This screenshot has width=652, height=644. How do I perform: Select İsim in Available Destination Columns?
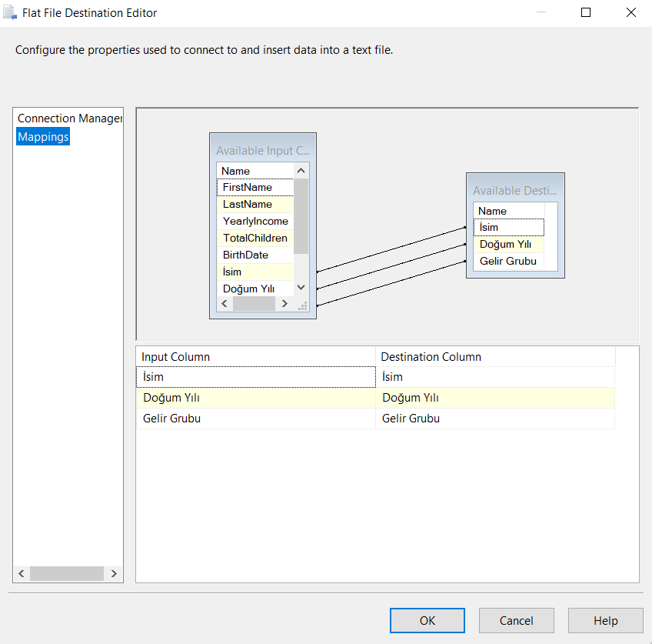508,228
